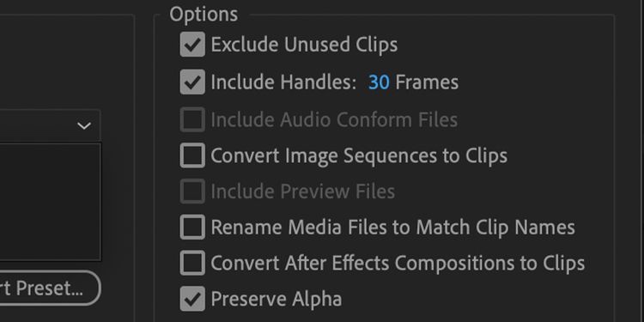Click inside the empty dark list box
Screen dimensions: 644x322
[x=50, y=202]
